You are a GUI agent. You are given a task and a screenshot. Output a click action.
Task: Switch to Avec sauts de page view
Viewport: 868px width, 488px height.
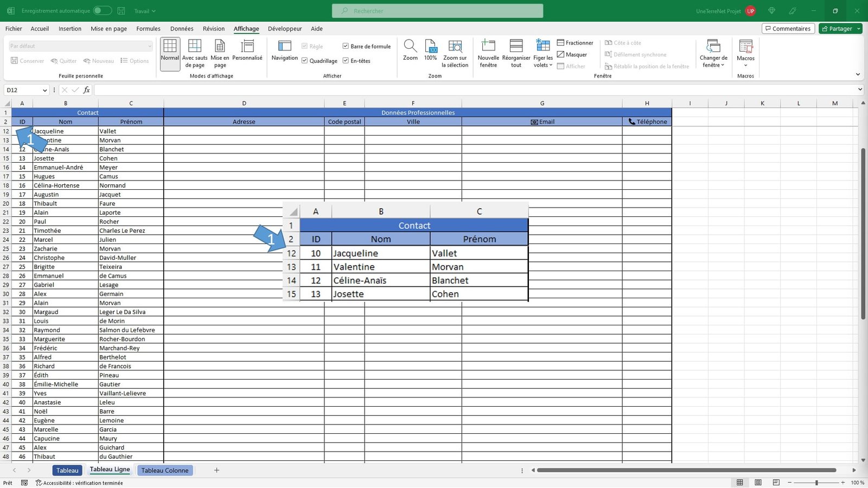[194, 53]
